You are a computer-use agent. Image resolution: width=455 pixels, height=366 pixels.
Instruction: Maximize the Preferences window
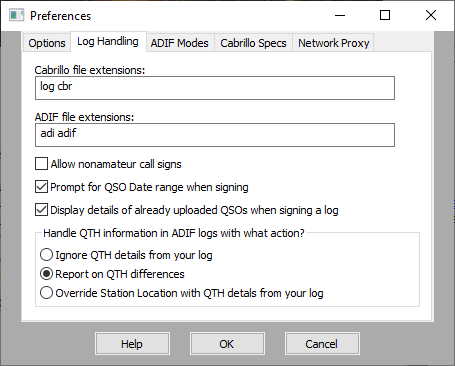pos(385,15)
